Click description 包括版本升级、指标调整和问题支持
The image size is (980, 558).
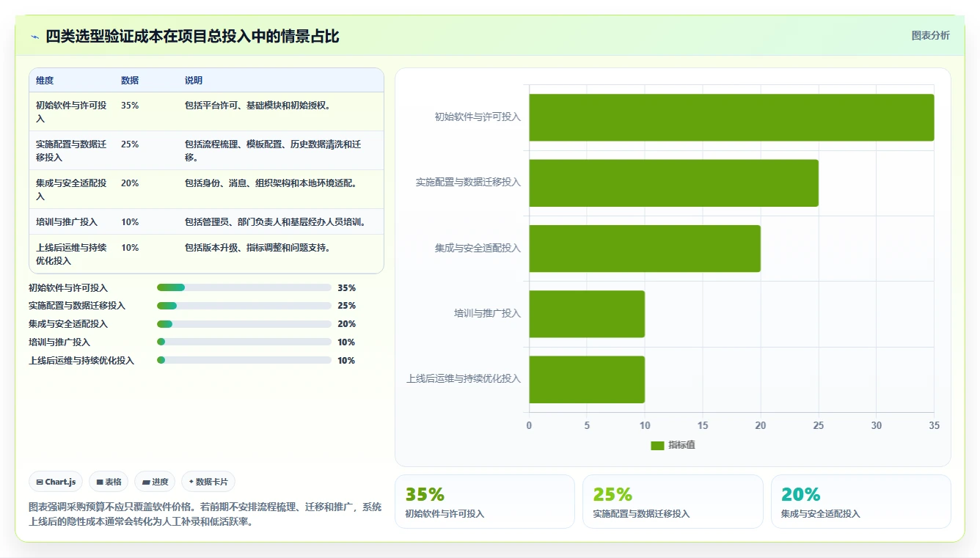click(257, 247)
